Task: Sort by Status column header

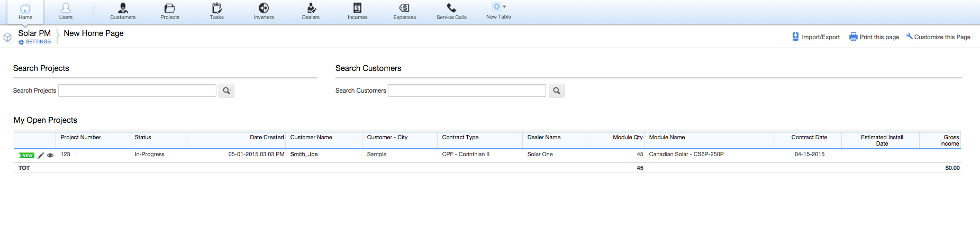Action: pos(143,137)
